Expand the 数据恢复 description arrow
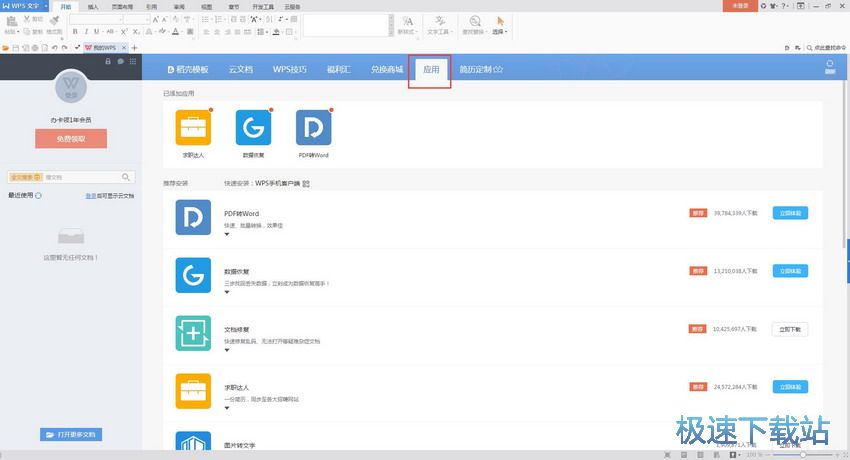 [x=227, y=293]
